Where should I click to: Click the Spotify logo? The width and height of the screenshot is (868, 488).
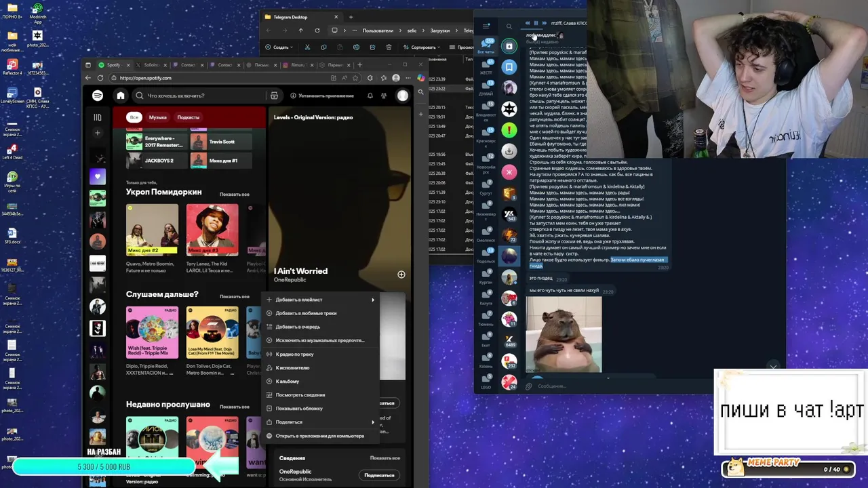point(98,96)
